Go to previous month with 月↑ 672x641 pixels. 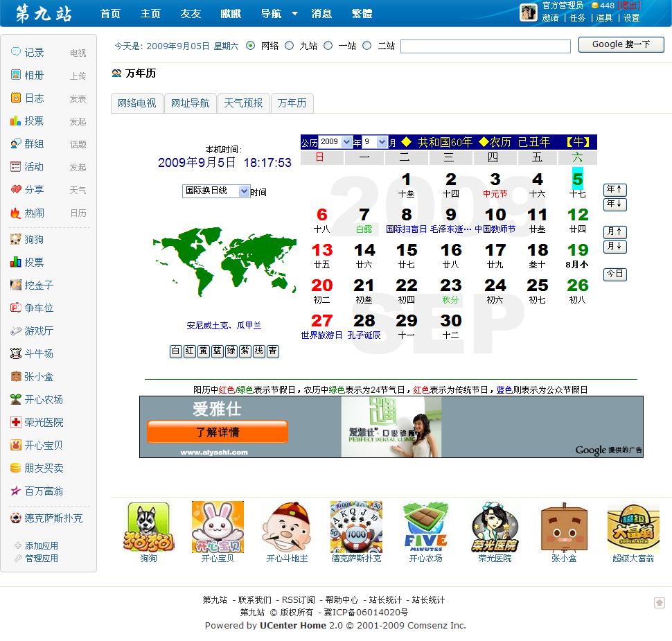(x=614, y=232)
